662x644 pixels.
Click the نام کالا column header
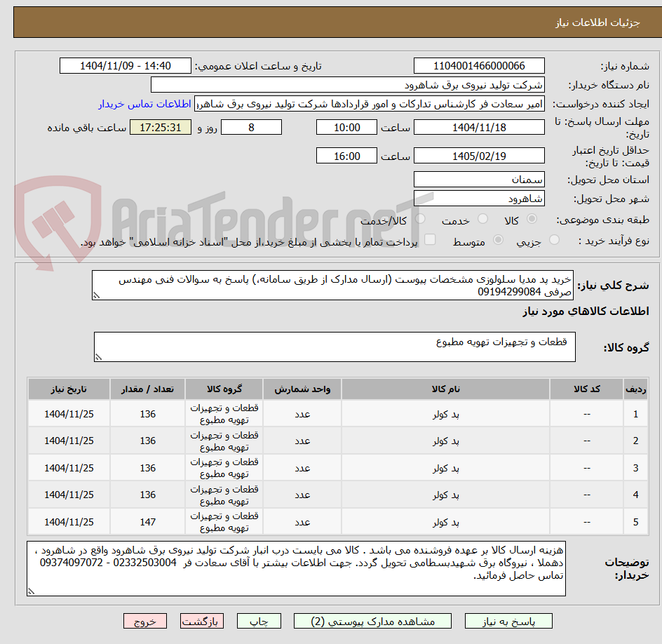(445, 389)
